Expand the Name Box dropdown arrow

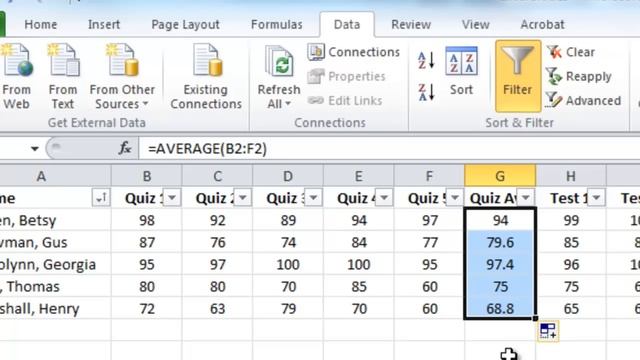tap(35, 149)
